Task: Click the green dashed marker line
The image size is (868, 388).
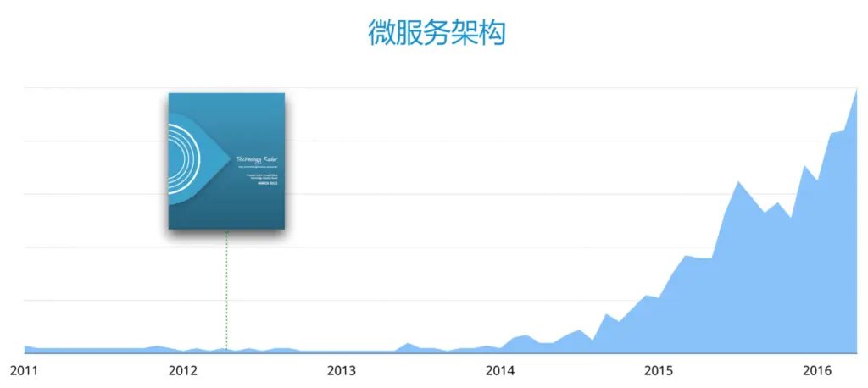Action: point(227,291)
